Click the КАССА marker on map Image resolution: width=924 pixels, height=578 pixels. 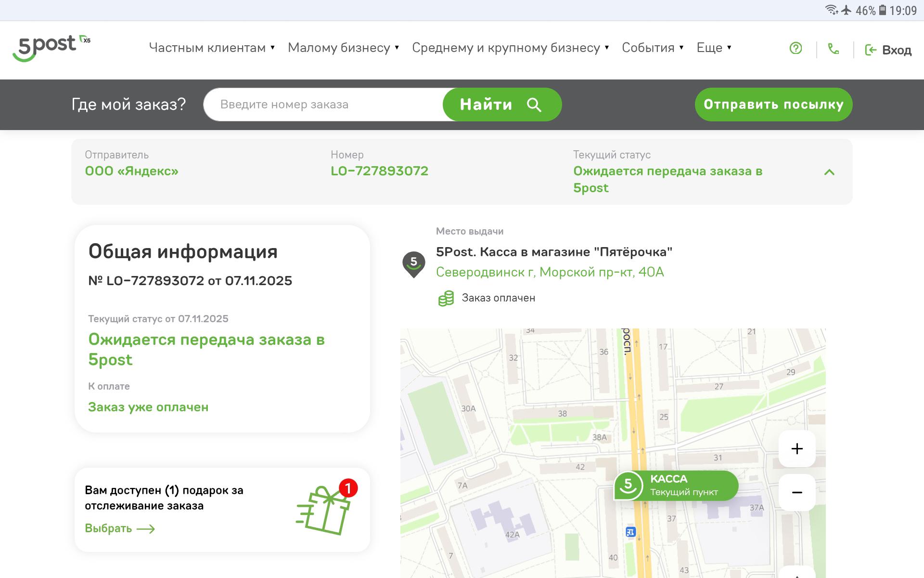click(676, 485)
